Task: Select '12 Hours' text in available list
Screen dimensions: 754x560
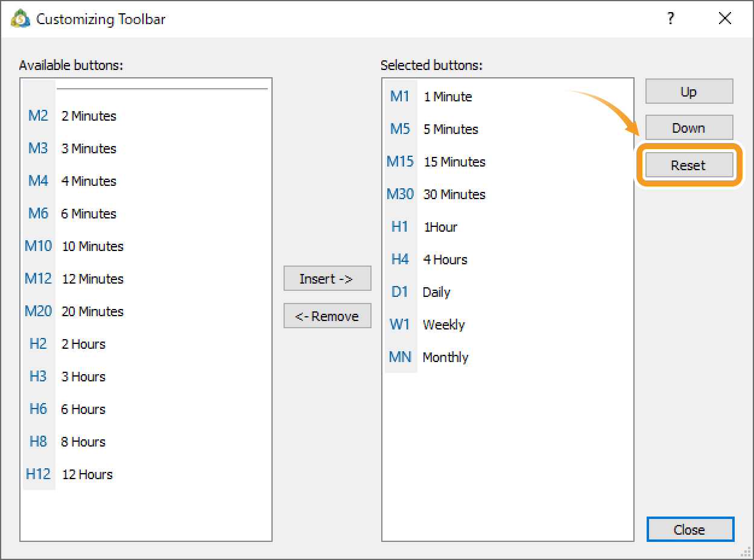Action: [87, 474]
